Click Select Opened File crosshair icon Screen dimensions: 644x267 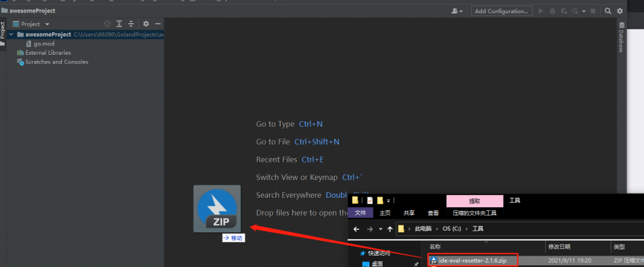point(108,24)
